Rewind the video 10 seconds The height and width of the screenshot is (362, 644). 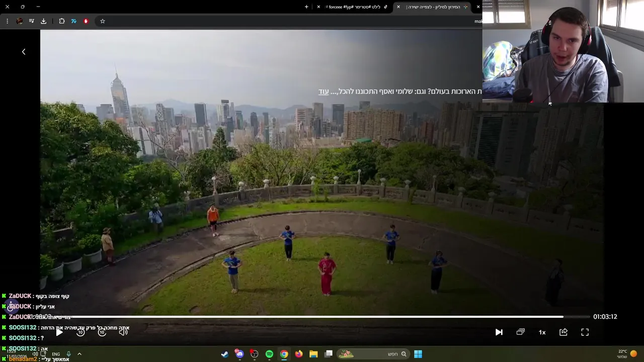(80, 332)
